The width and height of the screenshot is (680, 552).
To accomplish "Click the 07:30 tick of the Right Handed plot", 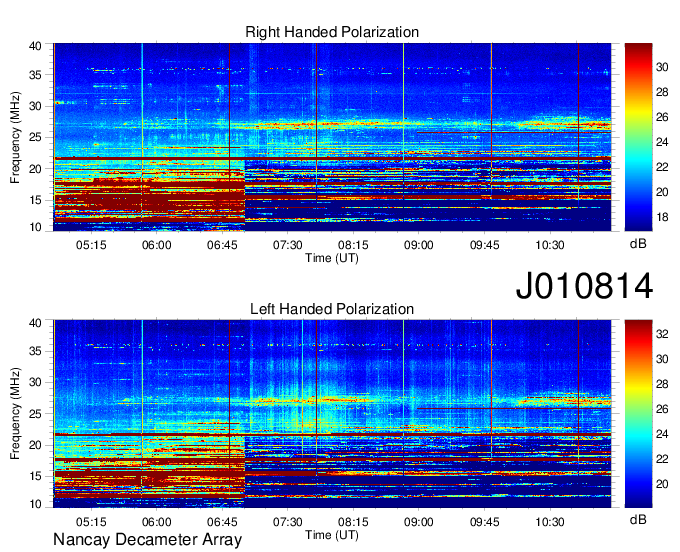I will pos(288,245).
